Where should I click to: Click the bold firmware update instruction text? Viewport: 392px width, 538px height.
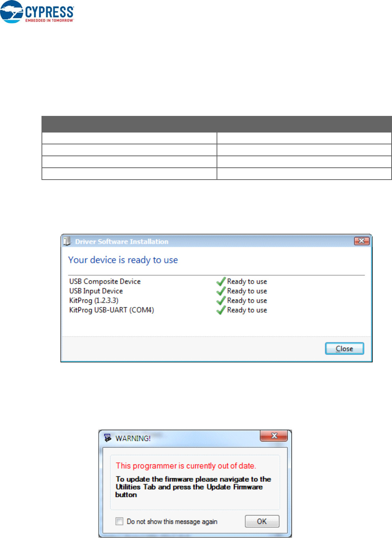193,487
